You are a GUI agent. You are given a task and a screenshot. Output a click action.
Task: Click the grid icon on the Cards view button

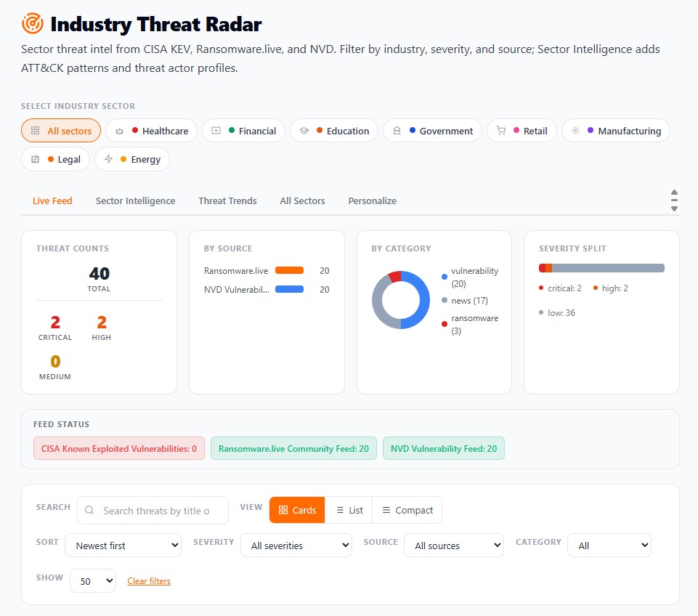pyautogui.click(x=284, y=510)
